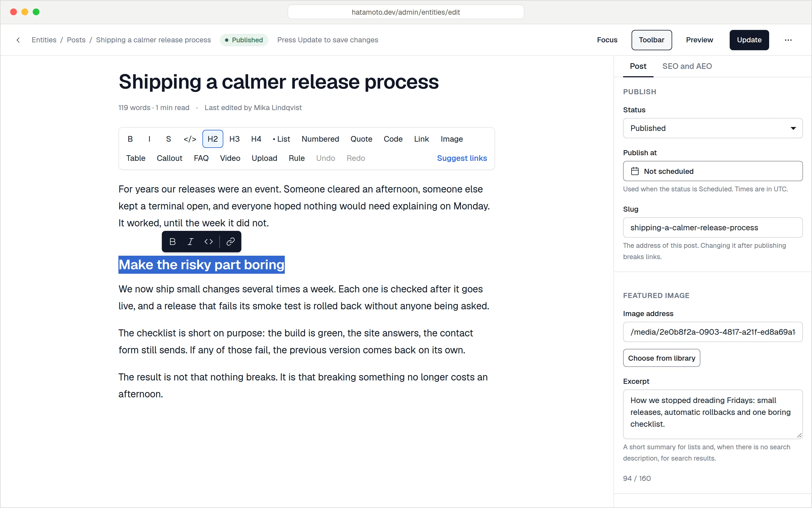The image size is (812, 508).
Task: Click the back chevron beside Entities
Action: (x=18, y=40)
